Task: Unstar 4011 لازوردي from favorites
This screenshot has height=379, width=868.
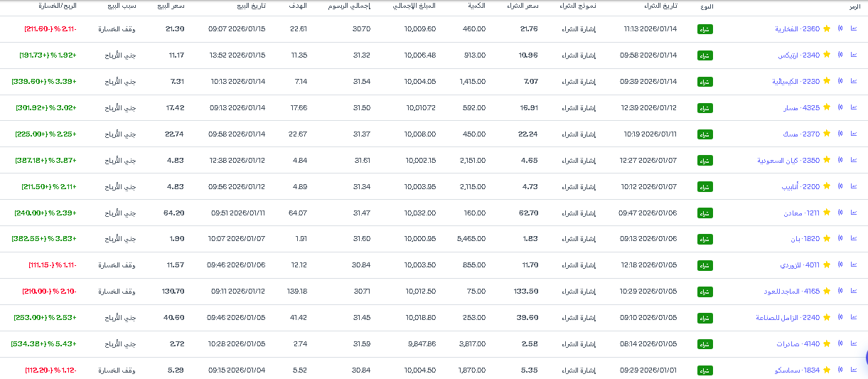Action: 827,265
